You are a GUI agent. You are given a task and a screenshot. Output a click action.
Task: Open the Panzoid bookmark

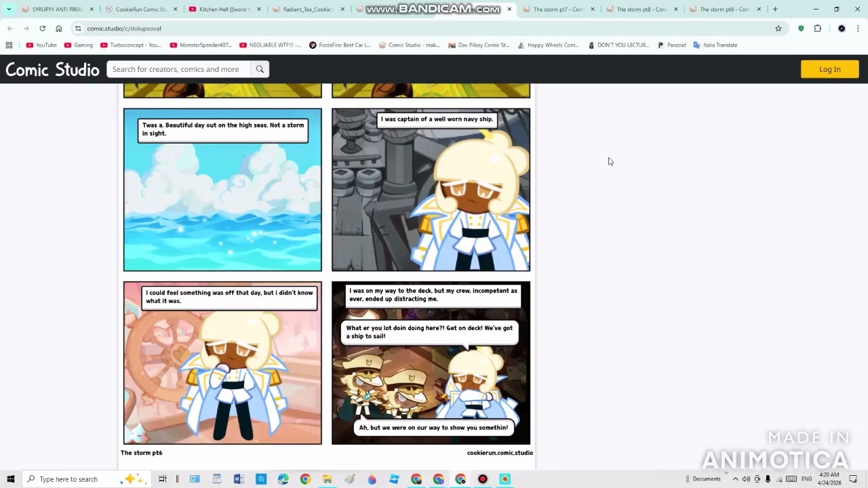tap(671, 45)
